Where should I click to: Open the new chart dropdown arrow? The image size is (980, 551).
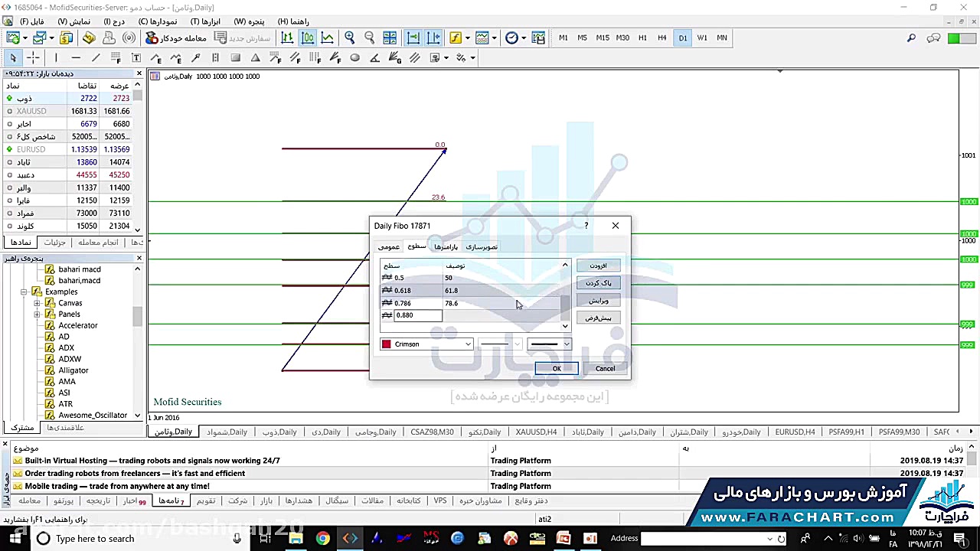pos(24,37)
